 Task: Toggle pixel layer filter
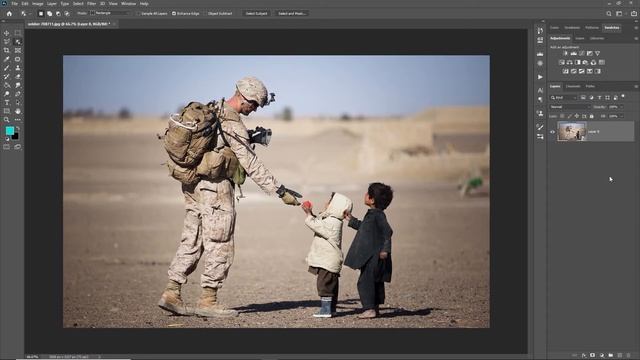(583, 98)
